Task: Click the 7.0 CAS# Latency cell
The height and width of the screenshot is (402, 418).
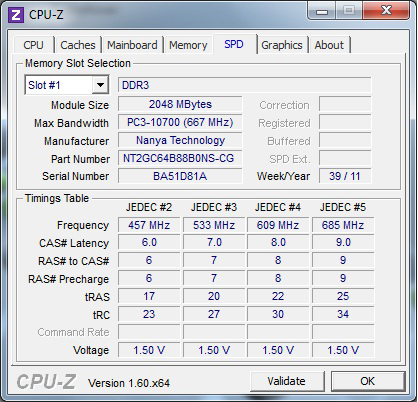Action: click(x=214, y=242)
